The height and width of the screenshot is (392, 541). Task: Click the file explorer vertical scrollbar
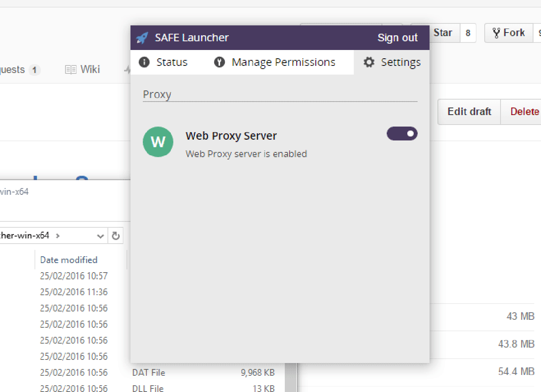[291, 377]
